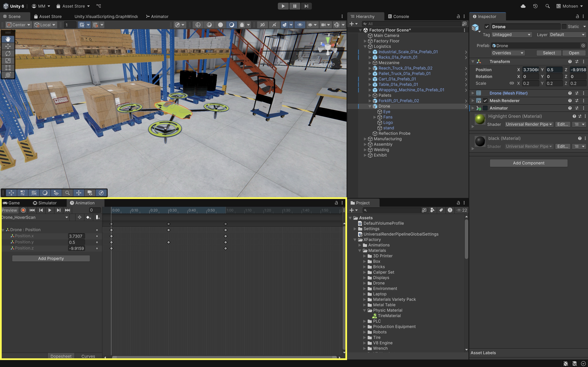Click the Add Property button
The image size is (588, 367).
tap(51, 258)
